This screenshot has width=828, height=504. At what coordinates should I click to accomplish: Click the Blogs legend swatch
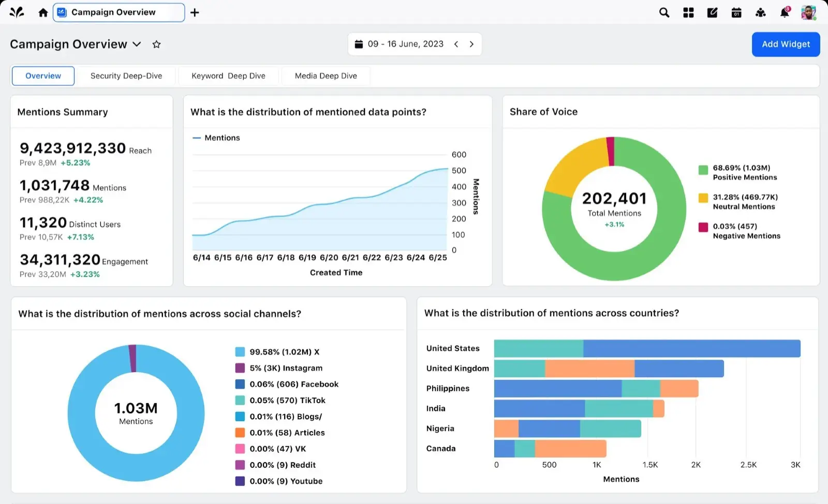click(x=240, y=416)
